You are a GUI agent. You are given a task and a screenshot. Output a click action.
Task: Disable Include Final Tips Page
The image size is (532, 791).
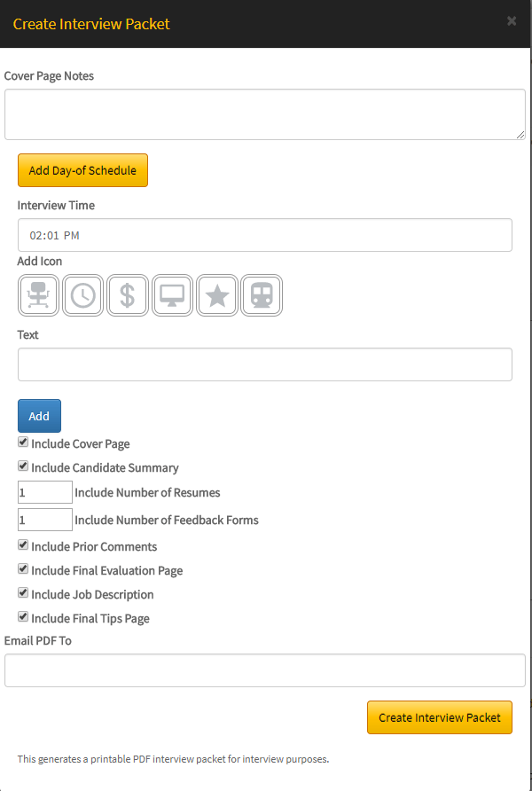pyautogui.click(x=23, y=617)
